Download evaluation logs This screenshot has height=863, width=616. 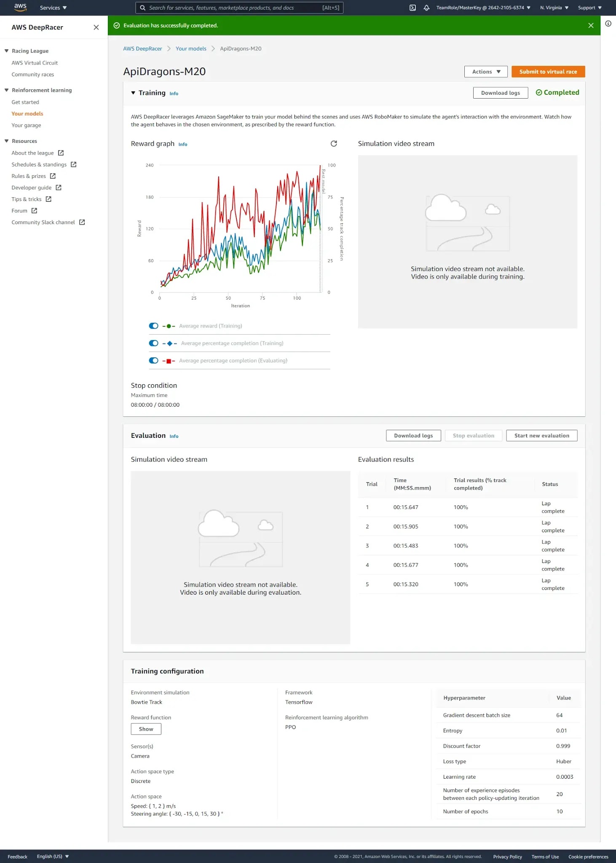[413, 436]
